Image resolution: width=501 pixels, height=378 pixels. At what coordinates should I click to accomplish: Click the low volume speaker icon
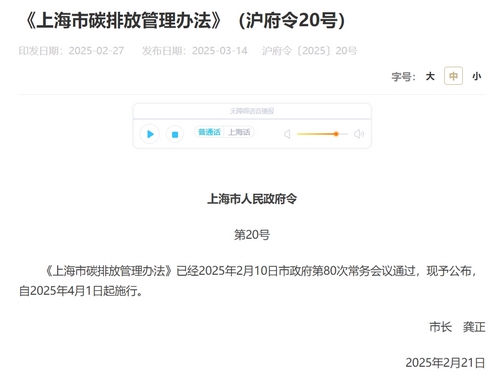287,134
